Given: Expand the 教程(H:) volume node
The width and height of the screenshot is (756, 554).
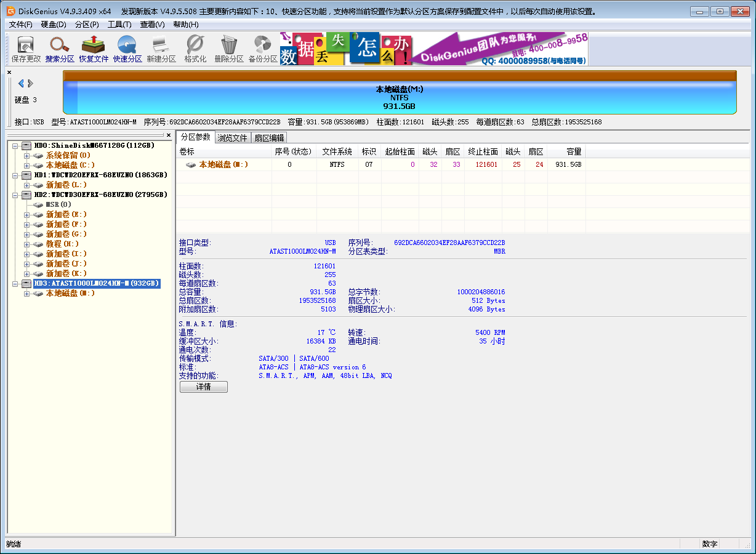Looking at the screenshot, I should tap(26, 244).
